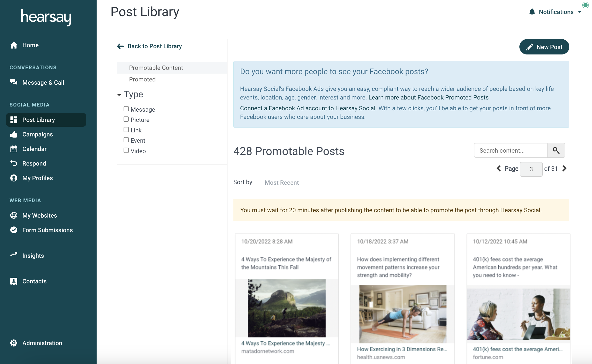
Task: Click the My Profiles person icon
Action: (14, 178)
